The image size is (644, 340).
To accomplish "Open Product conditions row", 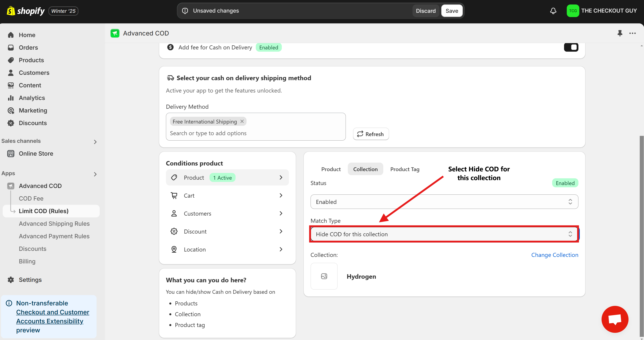I will [x=227, y=177].
